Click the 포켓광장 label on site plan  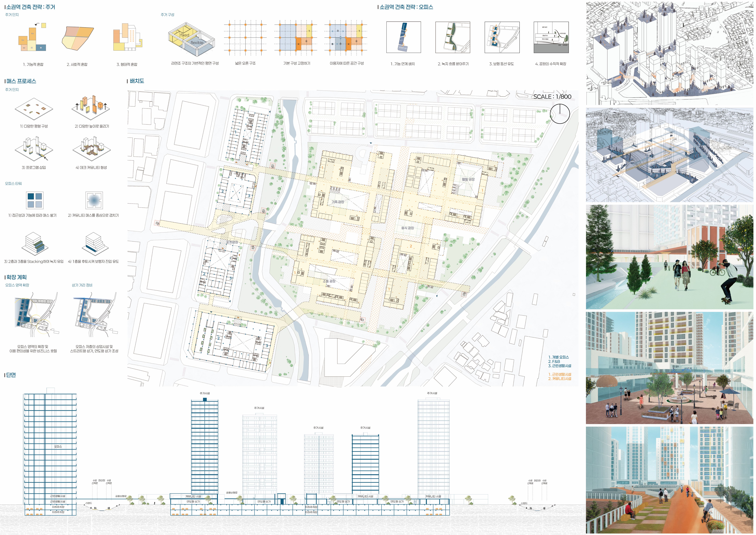(x=232, y=242)
